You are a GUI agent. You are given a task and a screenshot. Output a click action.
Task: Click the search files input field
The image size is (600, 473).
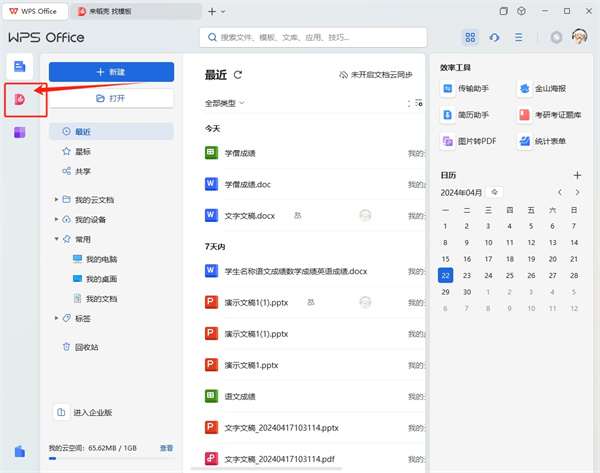[x=313, y=38]
